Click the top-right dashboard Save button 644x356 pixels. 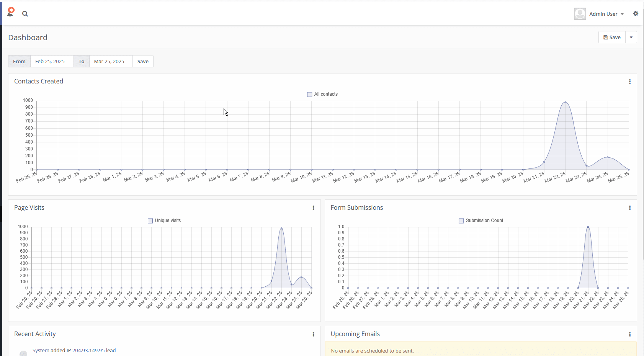pyautogui.click(x=612, y=37)
